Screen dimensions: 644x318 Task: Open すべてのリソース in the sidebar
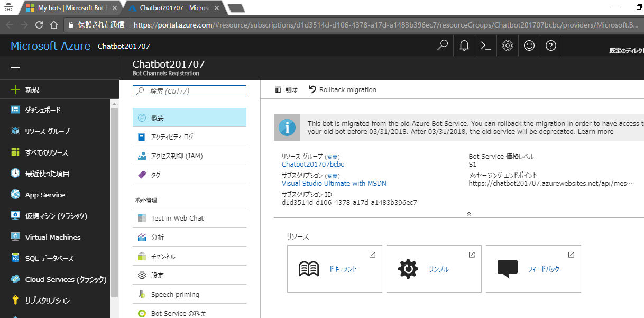point(55,152)
